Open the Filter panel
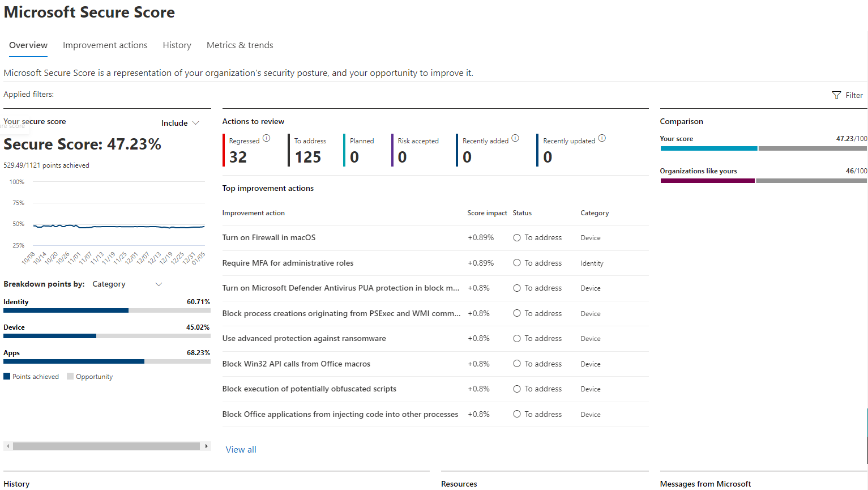Viewport: 868px width, 490px height. pyautogui.click(x=848, y=95)
